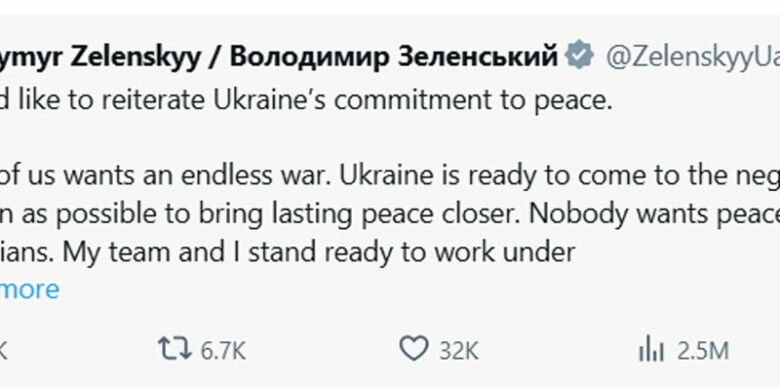Click the cut-off reply count K at left
The width and height of the screenshot is (780, 390).
[x=3, y=351]
